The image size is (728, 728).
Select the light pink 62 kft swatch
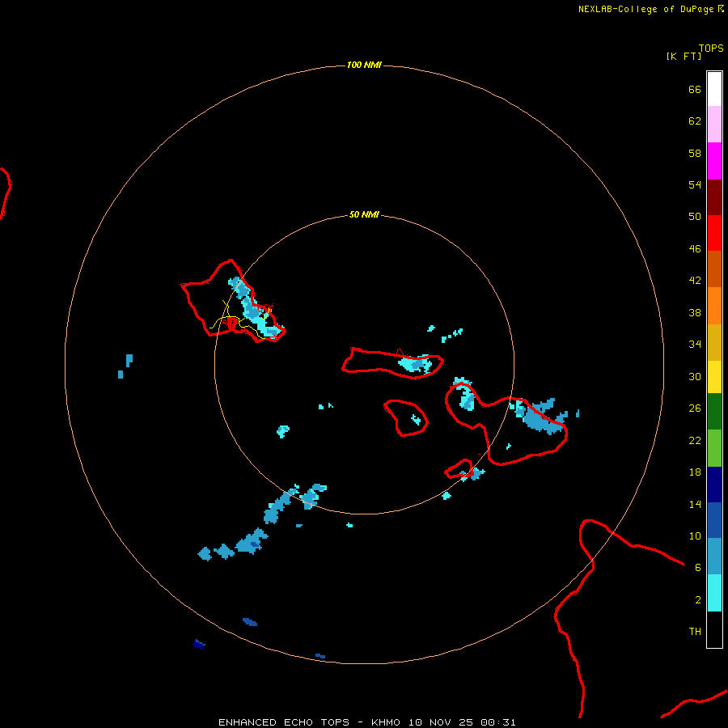pyautogui.click(x=714, y=125)
